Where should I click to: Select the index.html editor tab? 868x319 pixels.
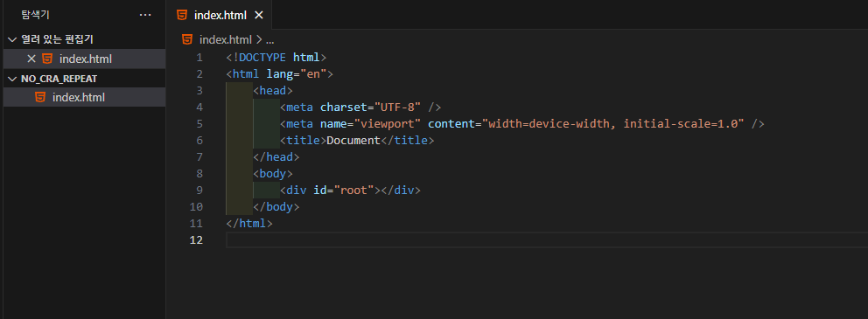[x=220, y=15]
